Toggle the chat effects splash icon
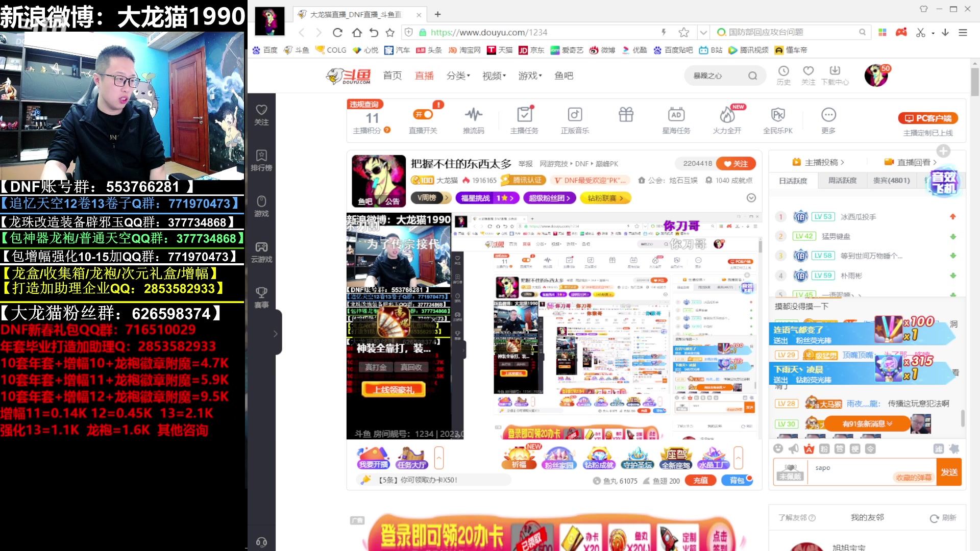 [x=954, y=448]
